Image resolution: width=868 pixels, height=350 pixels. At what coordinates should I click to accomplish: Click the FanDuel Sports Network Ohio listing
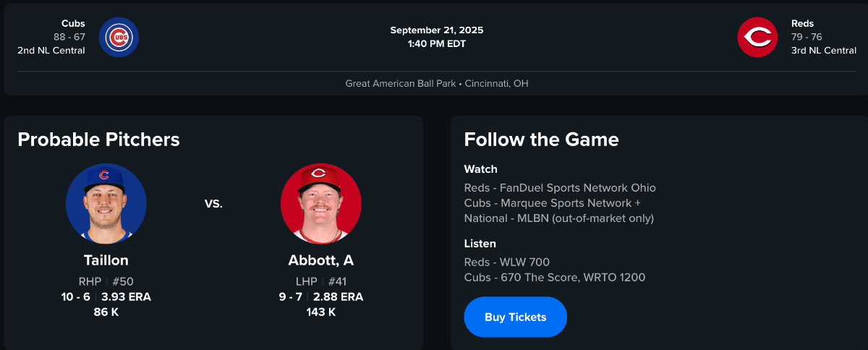560,188
